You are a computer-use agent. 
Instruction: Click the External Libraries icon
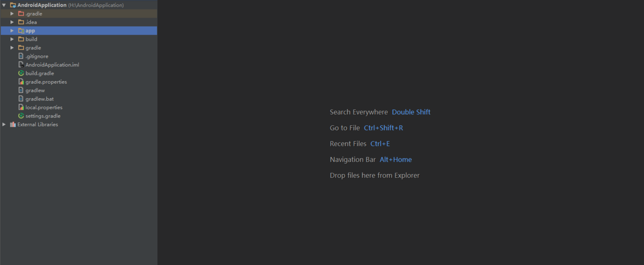coord(12,125)
